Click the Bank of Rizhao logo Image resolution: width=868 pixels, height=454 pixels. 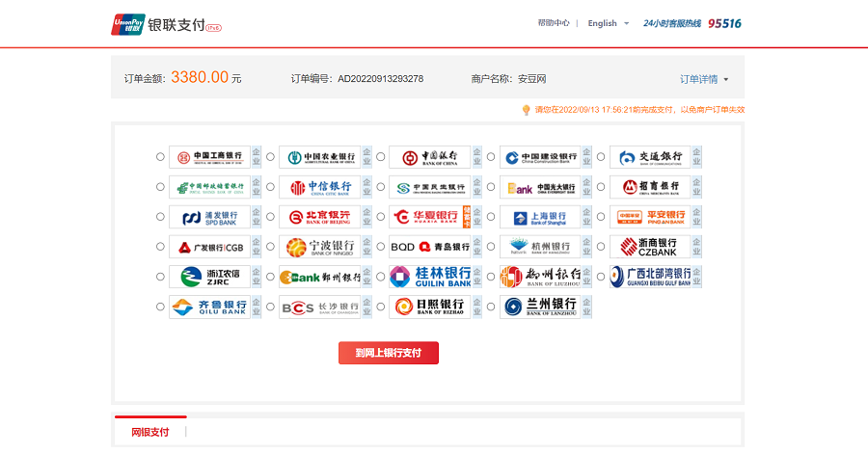click(x=430, y=307)
